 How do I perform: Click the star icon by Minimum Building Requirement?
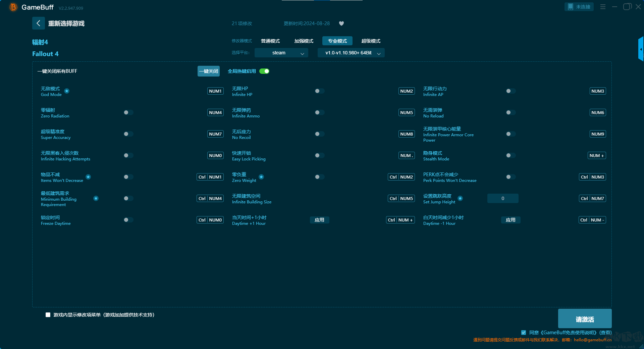(96, 198)
